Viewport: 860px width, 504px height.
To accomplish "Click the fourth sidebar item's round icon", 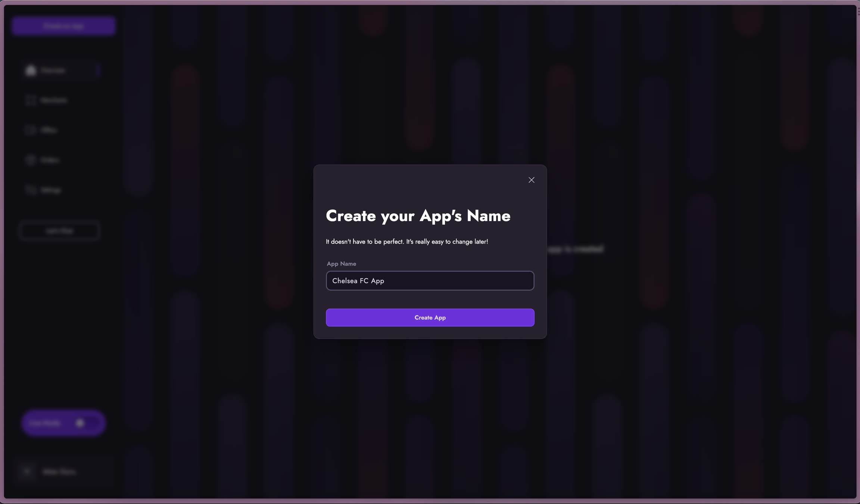I will click(x=31, y=160).
